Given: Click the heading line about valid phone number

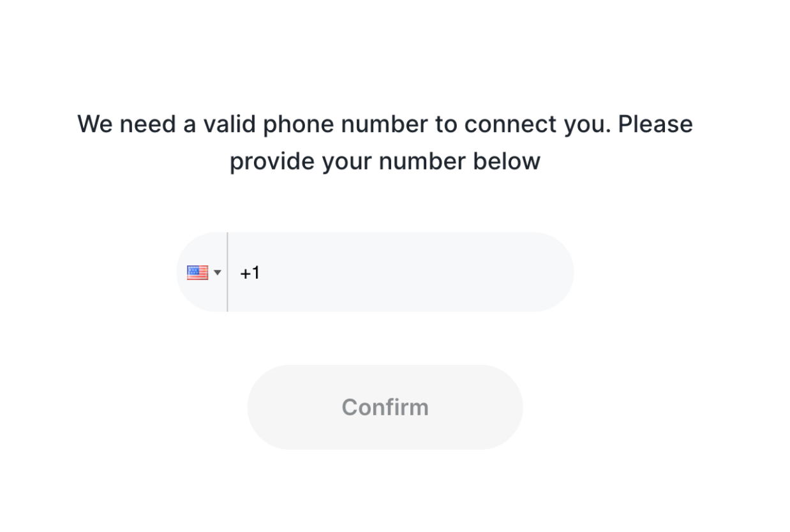Looking at the screenshot, I should click(385, 124).
